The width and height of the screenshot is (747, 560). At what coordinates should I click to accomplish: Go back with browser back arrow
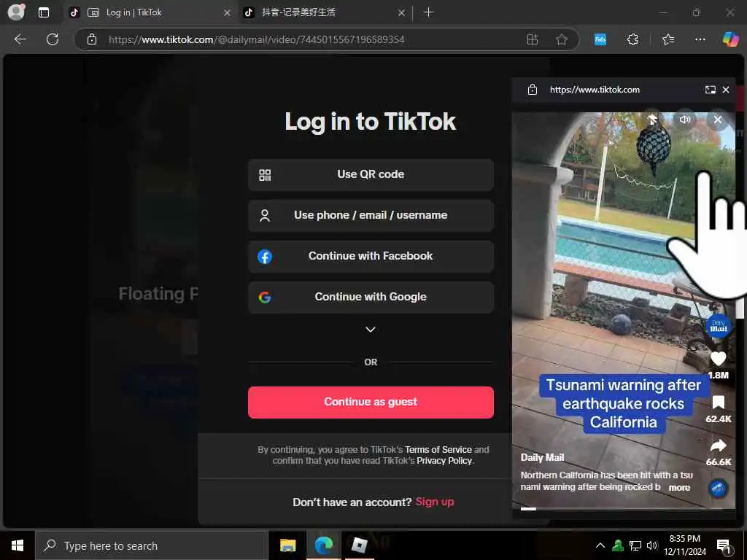coord(20,39)
